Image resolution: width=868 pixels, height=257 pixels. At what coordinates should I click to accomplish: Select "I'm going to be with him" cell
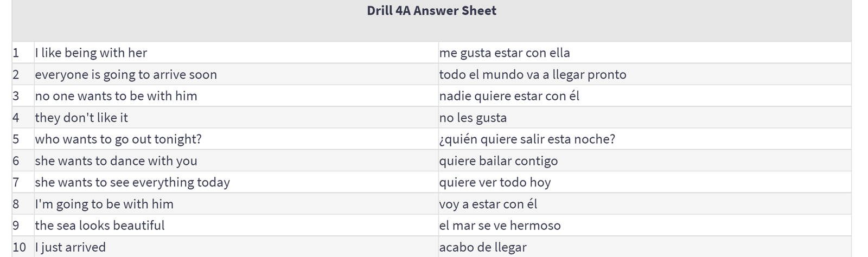(x=104, y=204)
